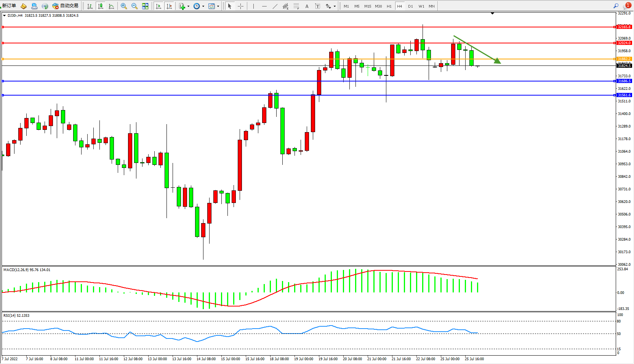Click the 自动交易 auto trading button
Viewport: 634px width, 364px height.
click(66, 6)
